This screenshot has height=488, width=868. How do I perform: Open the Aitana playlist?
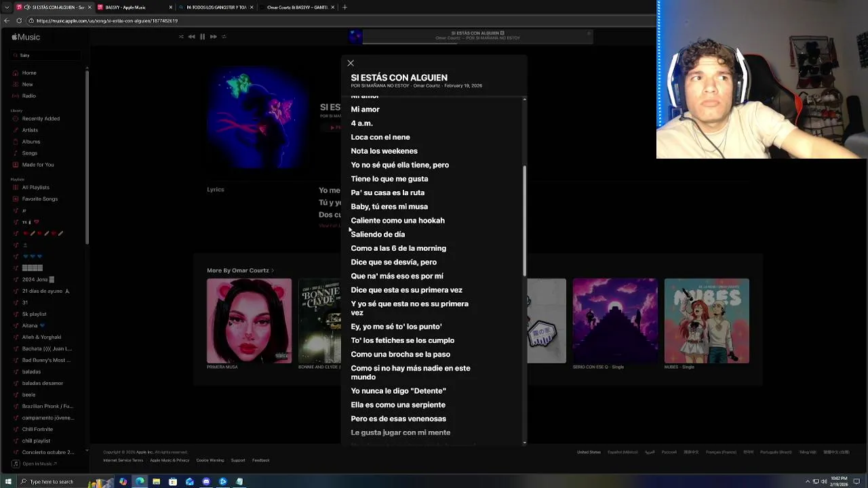tap(33, 325)
